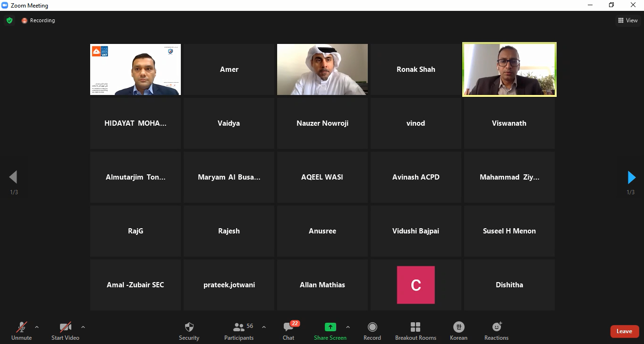Open Chat with 22 unread messages

288,330
